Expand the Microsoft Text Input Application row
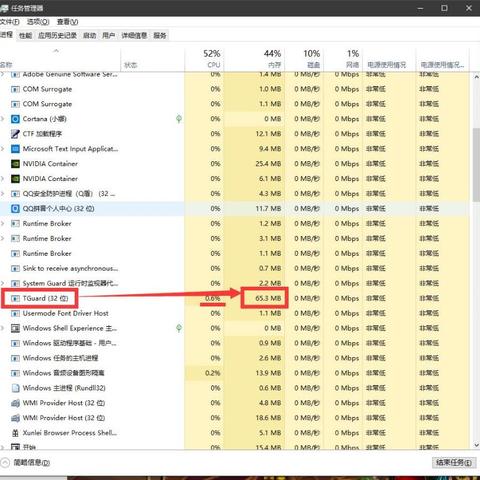 pos(3,149)
